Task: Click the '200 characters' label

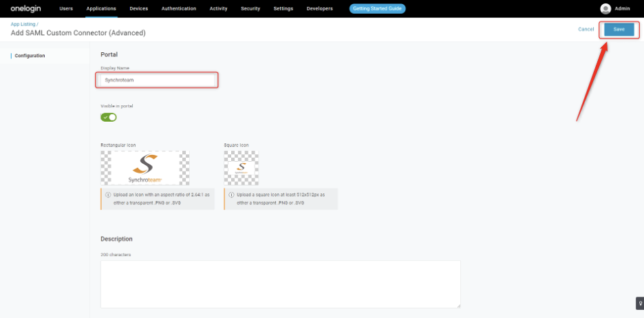Action: pos(116,255)
